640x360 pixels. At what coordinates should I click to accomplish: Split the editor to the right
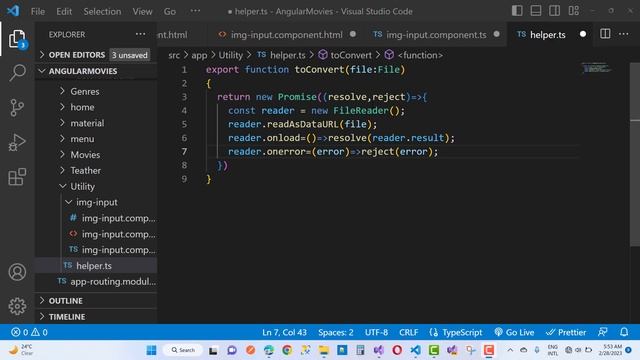[x=605, y=34]
